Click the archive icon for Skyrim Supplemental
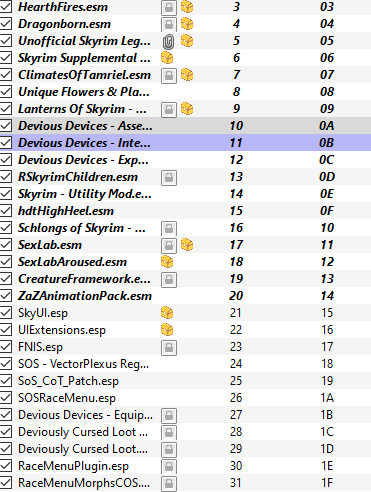 167,58
